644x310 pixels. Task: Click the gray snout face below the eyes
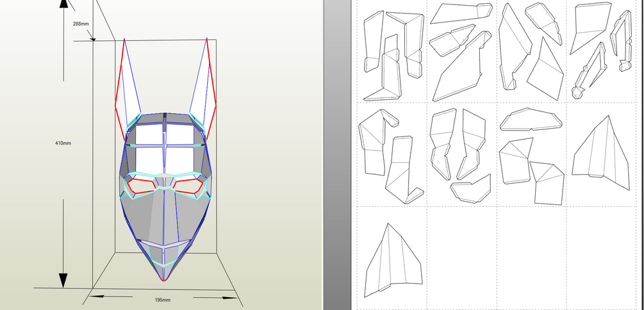[x=164, y=218]
